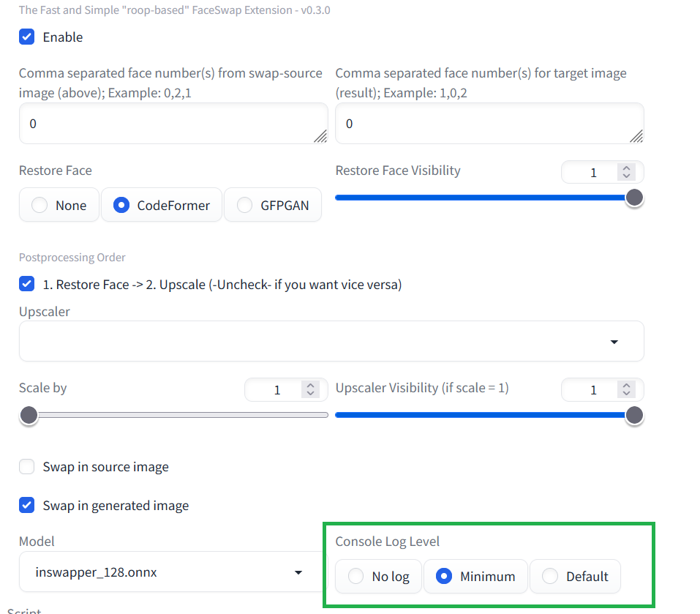This screenshot has width=700, height=614.
Task: Increment the Restore Face Visibility stepper
Action: (x=626, y=168)
